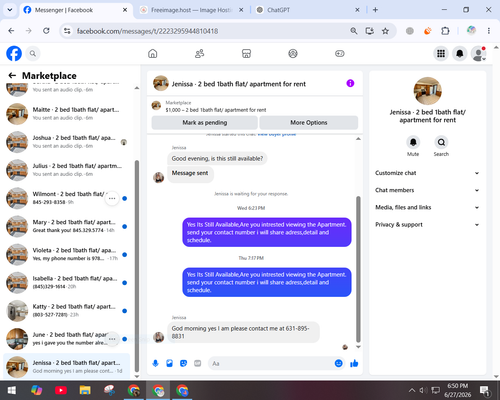
Task: Expand Chat members section
Action: click(x=427, y=190)
